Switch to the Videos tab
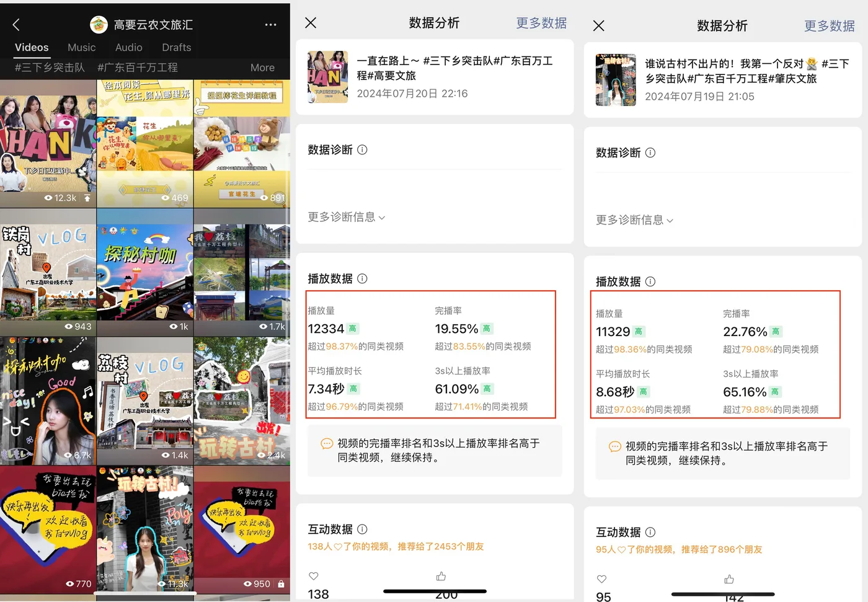 click(x=32, y=47)
